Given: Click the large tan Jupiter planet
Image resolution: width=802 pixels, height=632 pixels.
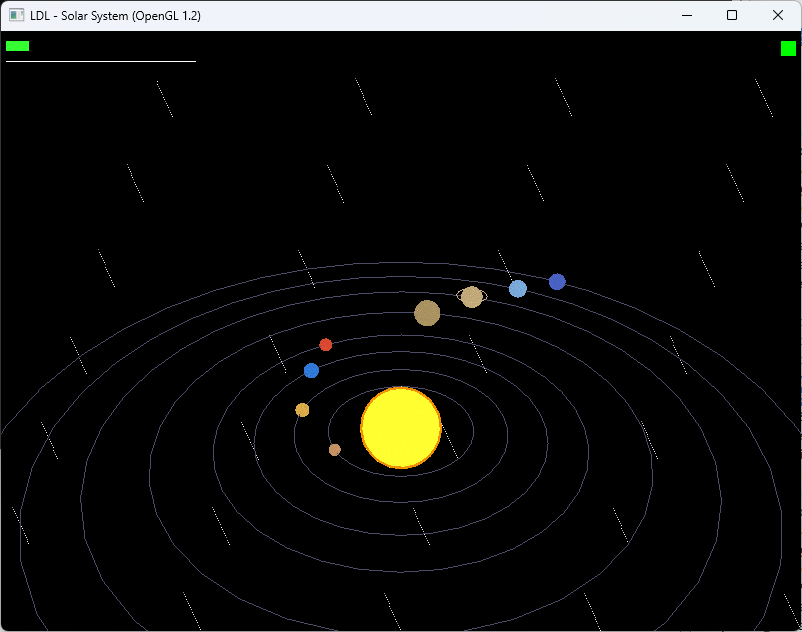Looking at the screenshot, I should pyautogui.click(x=427, y=313).
